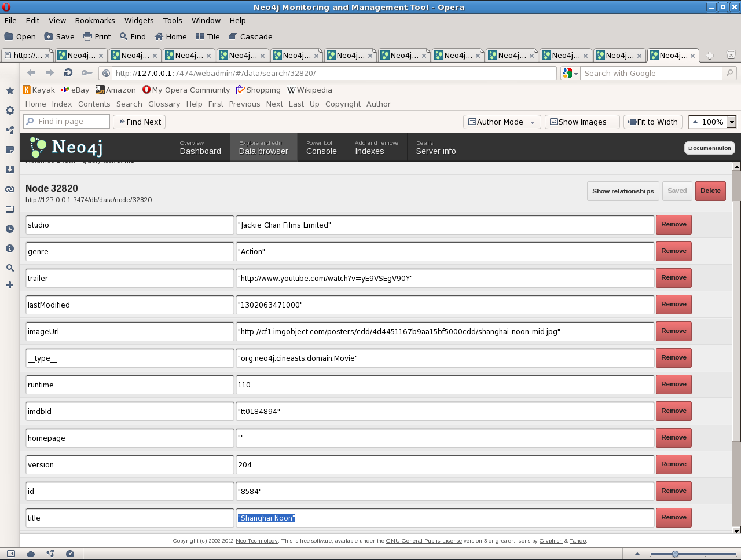Click Show relationships button
This screenshot has height=560, width=741.
623,191
